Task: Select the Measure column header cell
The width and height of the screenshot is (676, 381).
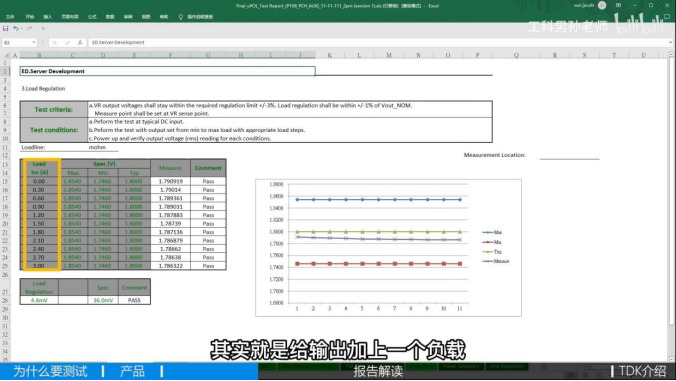Action: coord(170,168)
